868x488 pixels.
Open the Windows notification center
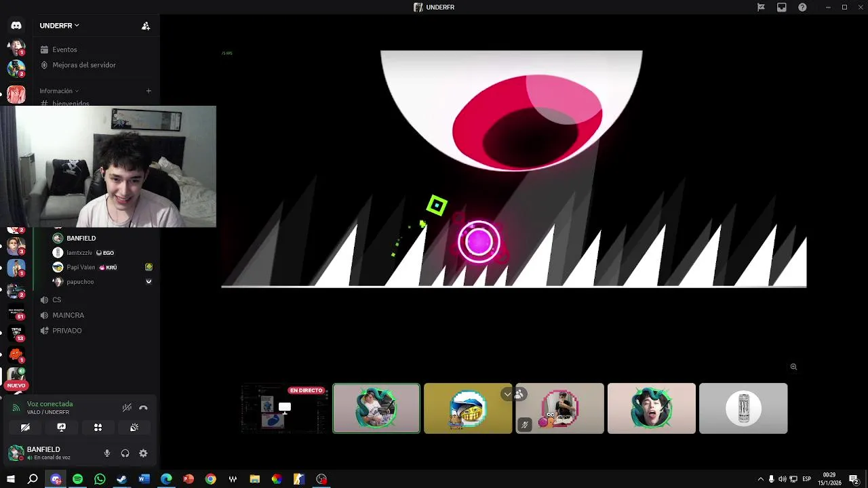pos(854,479)
